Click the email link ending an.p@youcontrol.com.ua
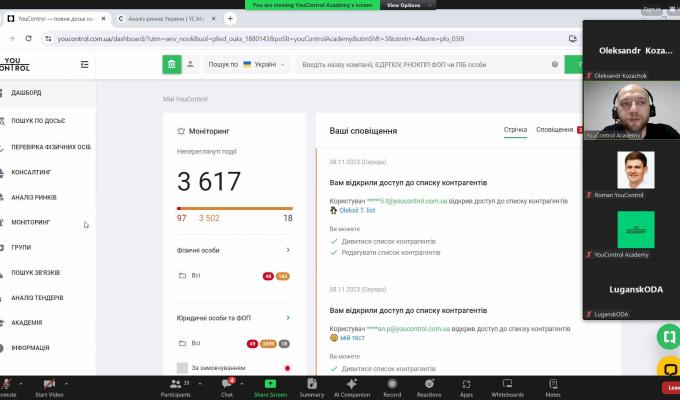This screenshot has width=680, height=400. [409, 329]
